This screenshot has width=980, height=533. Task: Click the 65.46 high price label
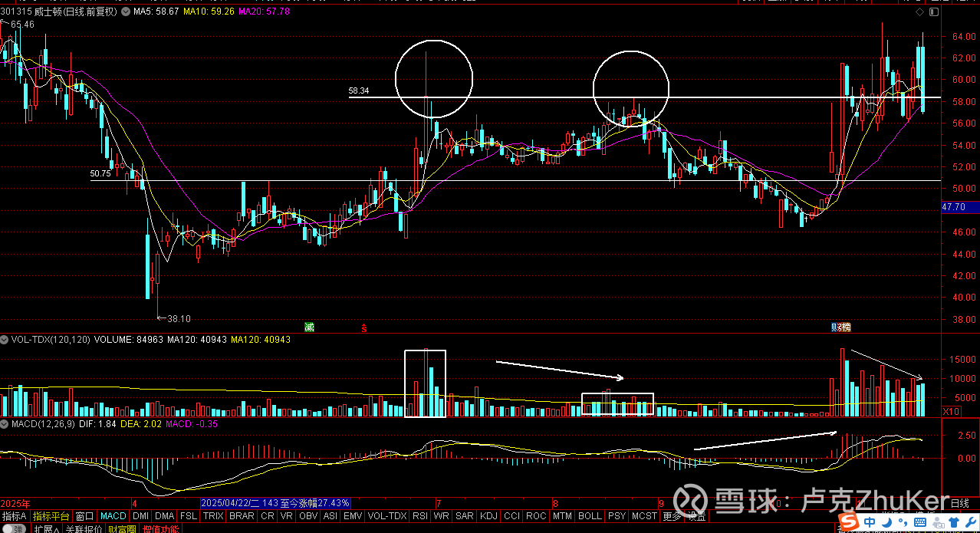[x=23, y=25]
